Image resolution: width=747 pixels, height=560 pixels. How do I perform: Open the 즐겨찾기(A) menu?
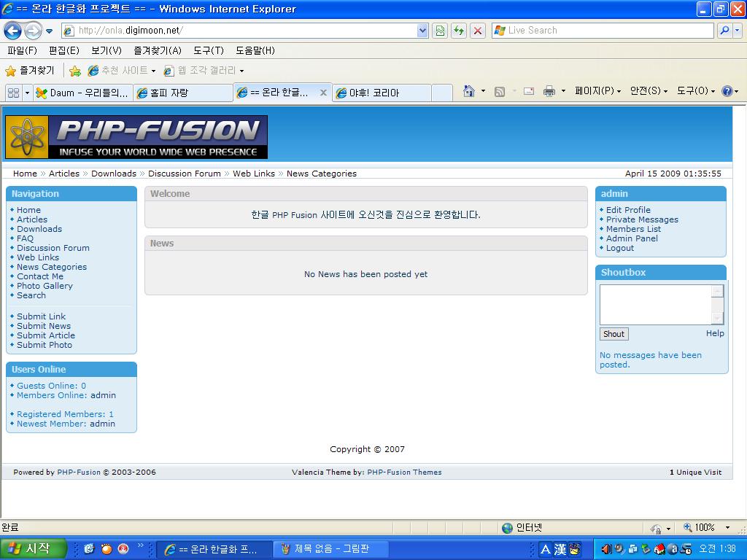click(x=158, y=50)
